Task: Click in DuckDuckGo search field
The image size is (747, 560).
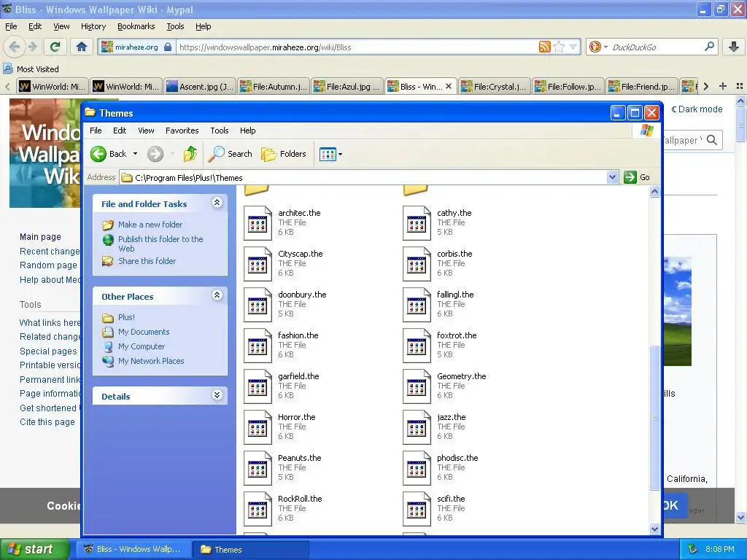Action: click(655, 47)
